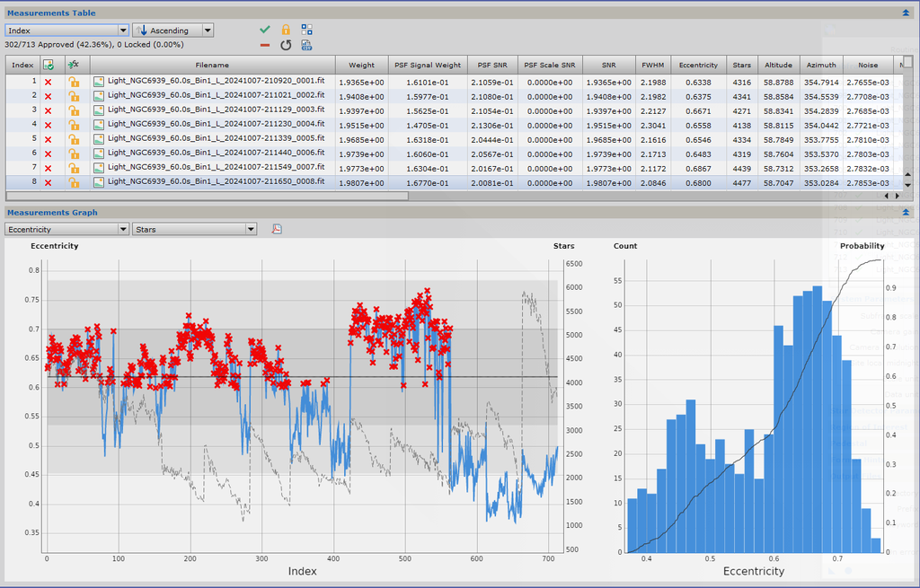Click the PSF SNR column header
920x588 pixels.
pos(491,65)
